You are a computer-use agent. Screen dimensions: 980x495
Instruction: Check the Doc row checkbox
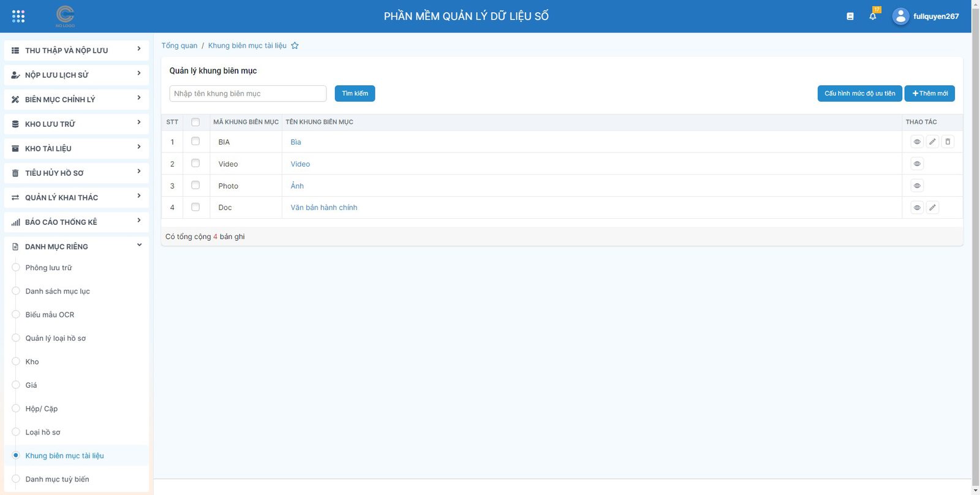[195, 207]
